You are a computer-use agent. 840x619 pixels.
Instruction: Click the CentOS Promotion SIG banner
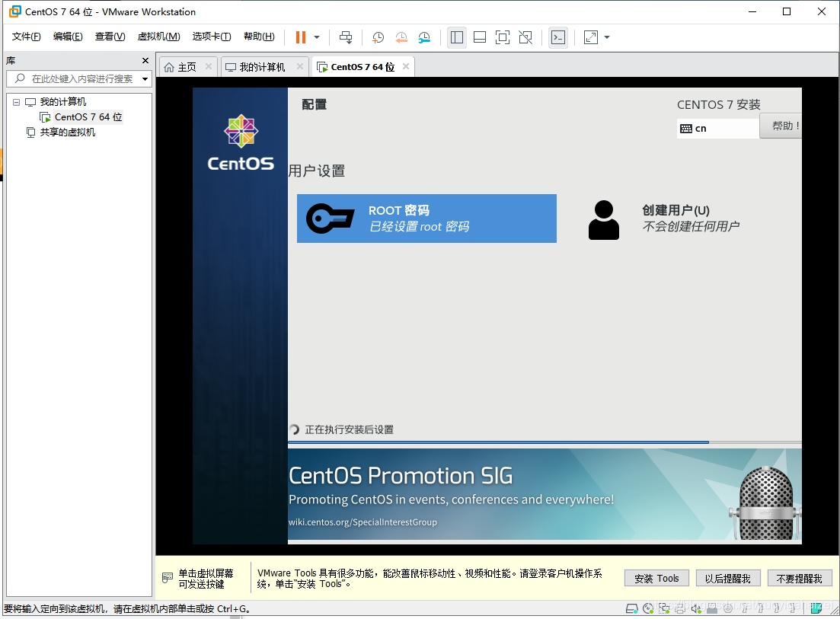(x=545, y=493)
